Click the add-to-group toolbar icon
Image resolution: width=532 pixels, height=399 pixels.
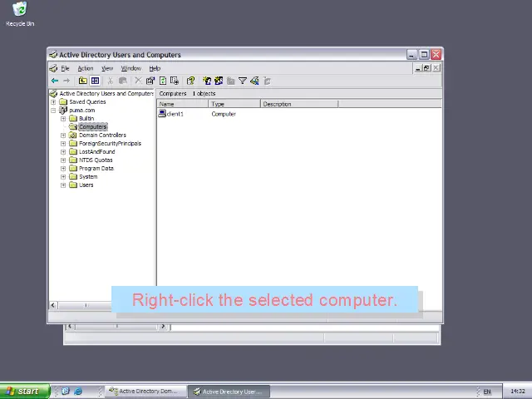click(267, 81)
